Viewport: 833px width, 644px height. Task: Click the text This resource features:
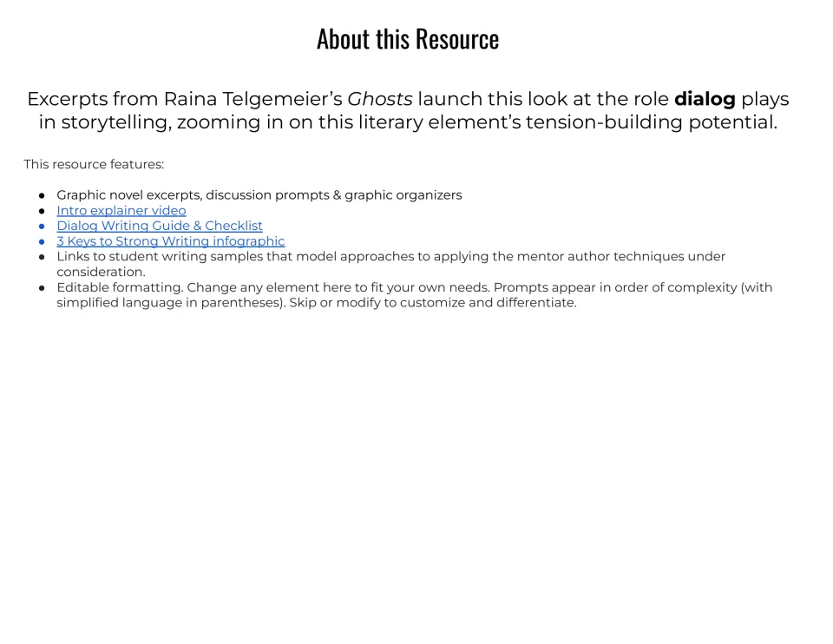(94, 164)
